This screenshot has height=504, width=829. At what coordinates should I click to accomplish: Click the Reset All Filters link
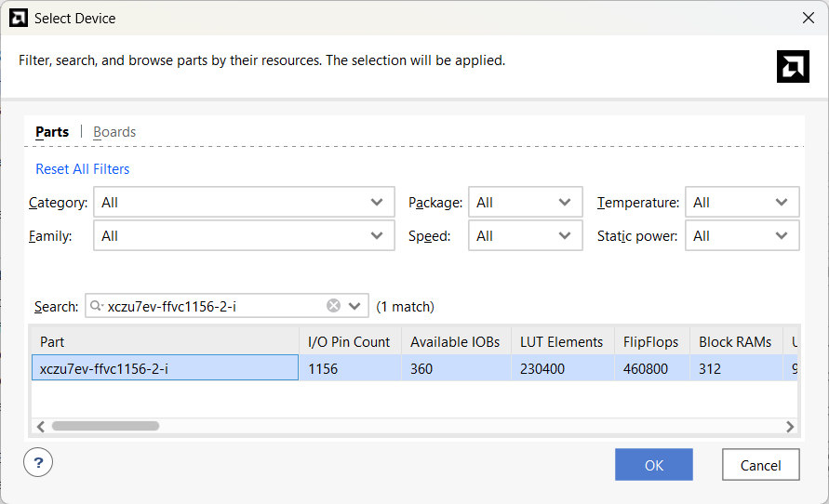click(82, 169)
